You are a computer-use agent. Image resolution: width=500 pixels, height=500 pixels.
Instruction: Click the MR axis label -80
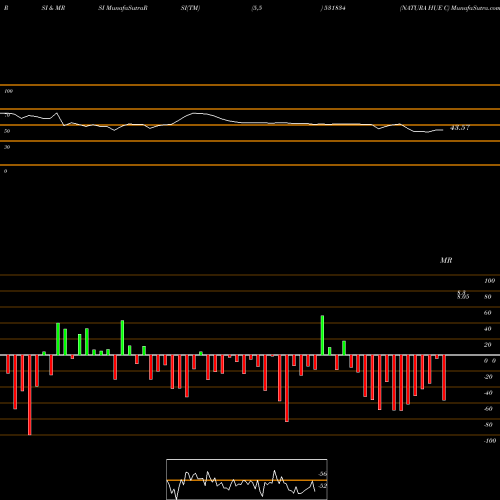click(488, 425)
